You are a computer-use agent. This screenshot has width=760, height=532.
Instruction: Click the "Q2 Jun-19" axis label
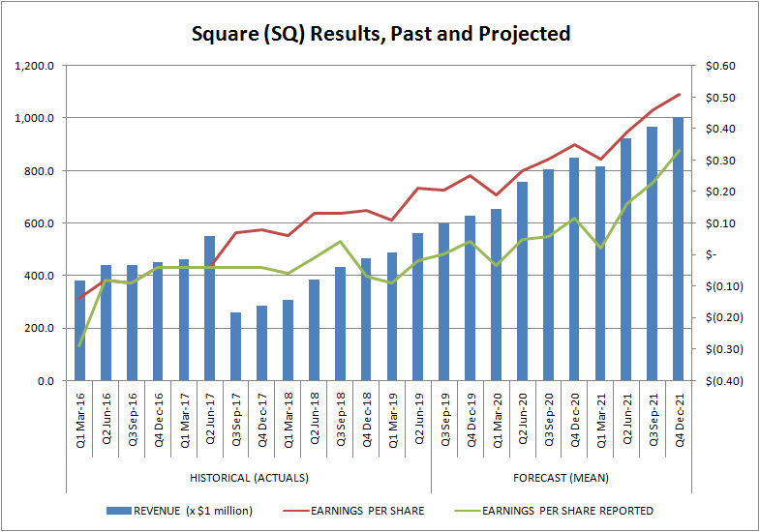tap(418, 419)
